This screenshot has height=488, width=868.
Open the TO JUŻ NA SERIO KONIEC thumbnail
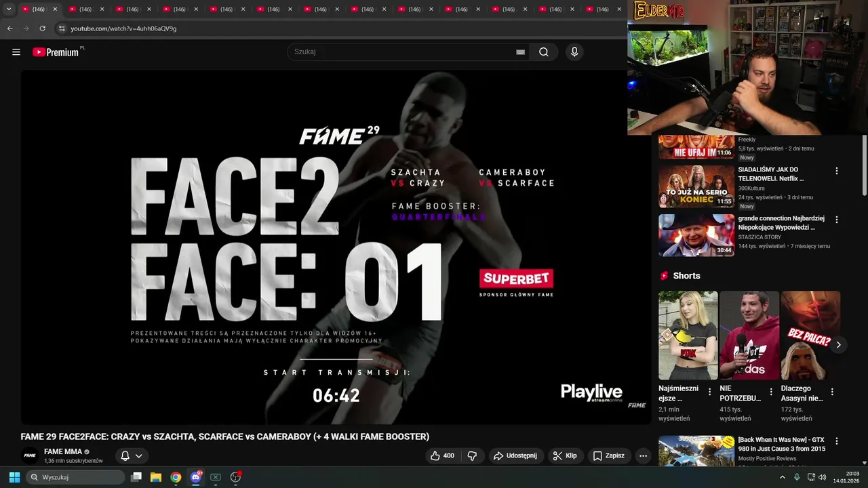[x=696, y=186]
